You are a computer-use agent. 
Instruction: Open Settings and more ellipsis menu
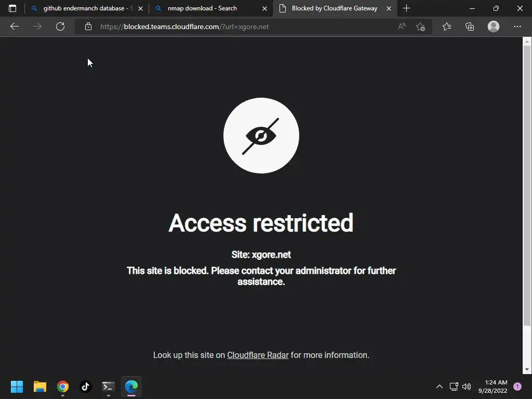517,26
